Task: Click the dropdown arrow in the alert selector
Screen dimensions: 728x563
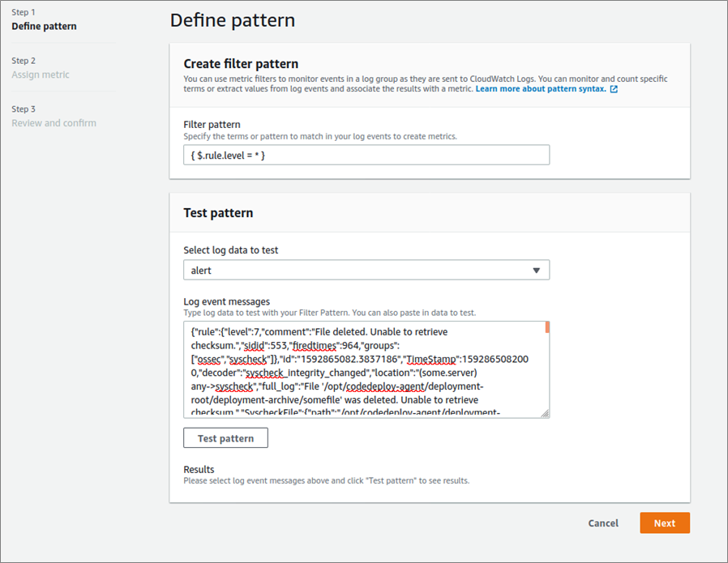Action: coord(536,271)
